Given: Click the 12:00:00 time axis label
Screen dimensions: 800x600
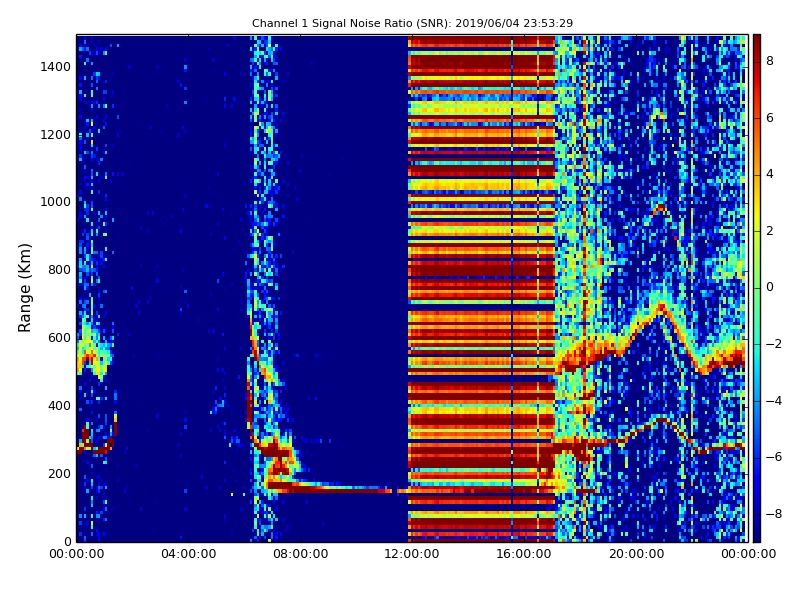Looking at the screenshot, I should (x=412, y=554).
